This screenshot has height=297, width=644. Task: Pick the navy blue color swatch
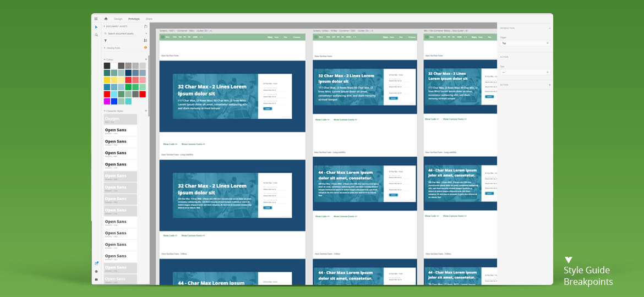(128, 73)
